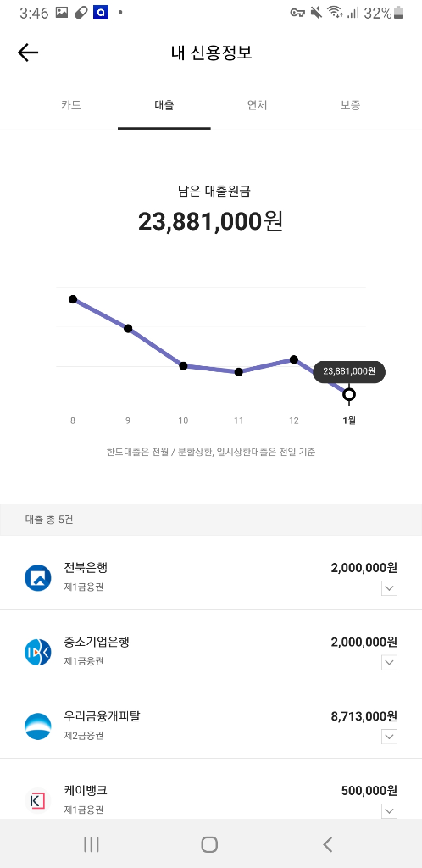Tap the Android home button
Viewport: 422px width, 868px height.
[x=209, y=844]
